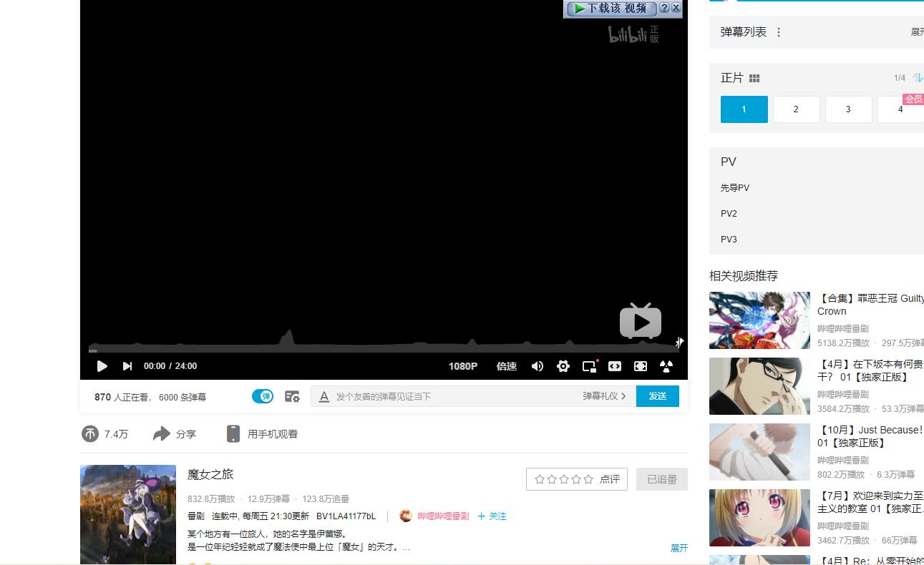924x565 pixels.
Task: Expand the 弹幕列表 panel
Action: click(x=917, y=32)
